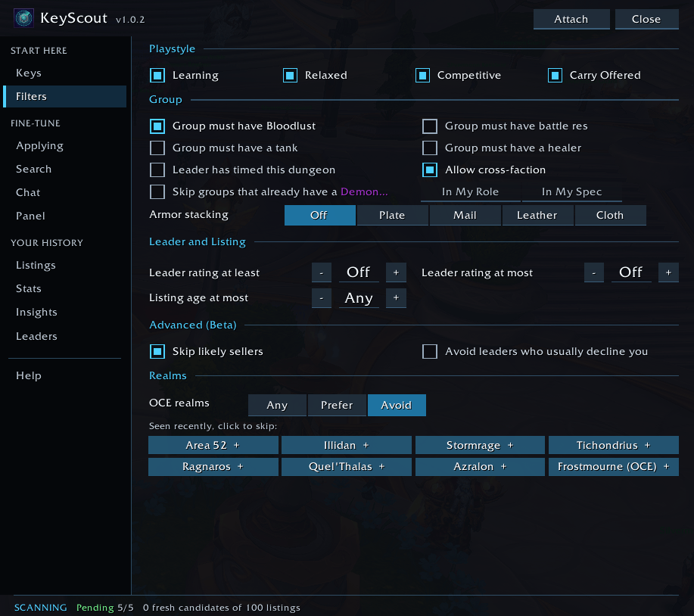Skip the Frostmourne (OCE) realm
Screen dimensions: 694x616
click(x=614, y=467)
